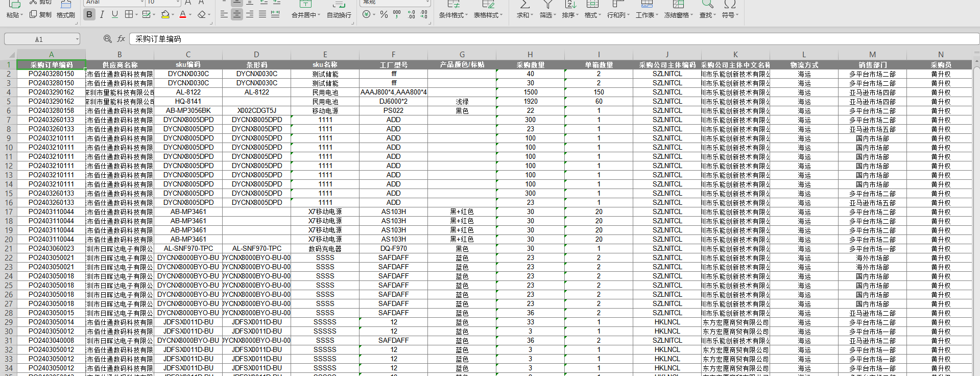Apply the yellow fill color swatch
The width and height of the screenshot is (980, 376).
(x=165, y=14)
